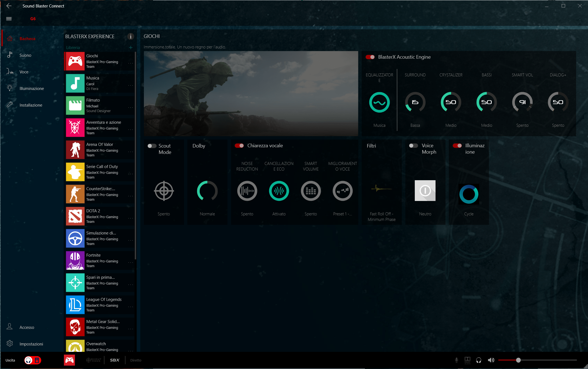Go to Illuminazione in the sidebar
Viewport: 588px width, 369px height.
pos(32,89)
